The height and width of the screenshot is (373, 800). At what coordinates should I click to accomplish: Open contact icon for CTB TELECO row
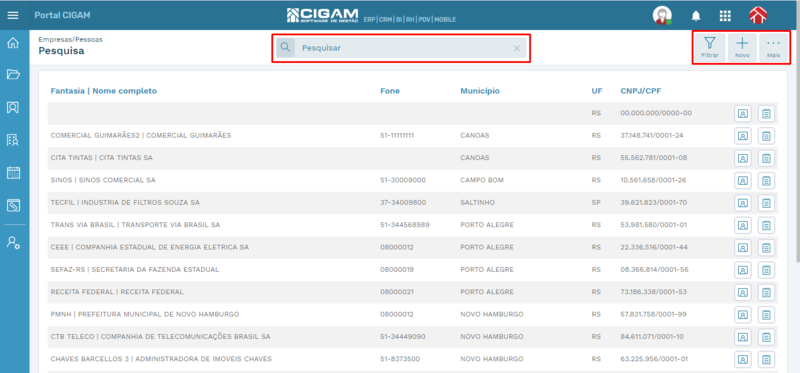click(743, 337)
